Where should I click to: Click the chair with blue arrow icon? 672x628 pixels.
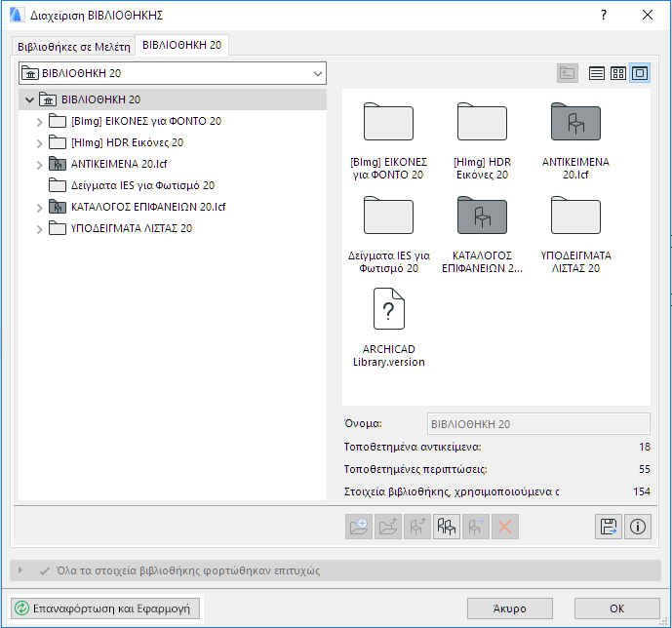[475, 527]
